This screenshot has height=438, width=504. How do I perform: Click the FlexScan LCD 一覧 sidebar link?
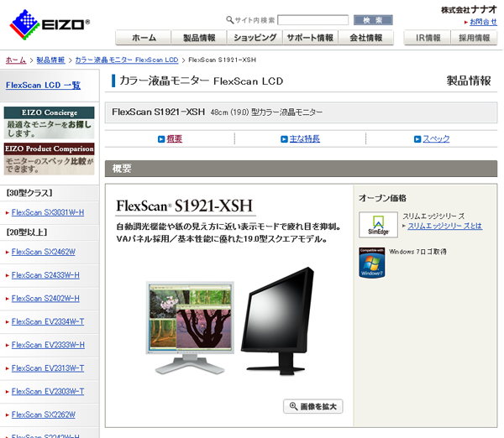43,85
